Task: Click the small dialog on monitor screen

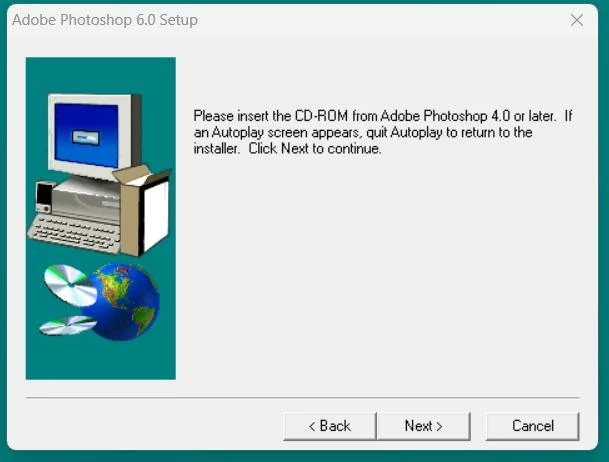Action: [x=86, y=137]
